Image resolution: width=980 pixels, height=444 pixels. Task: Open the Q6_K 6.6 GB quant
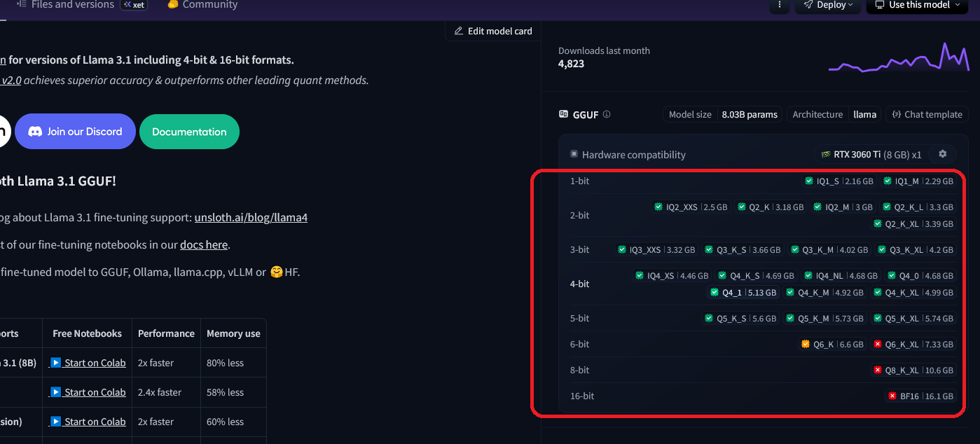click(833, 344)
